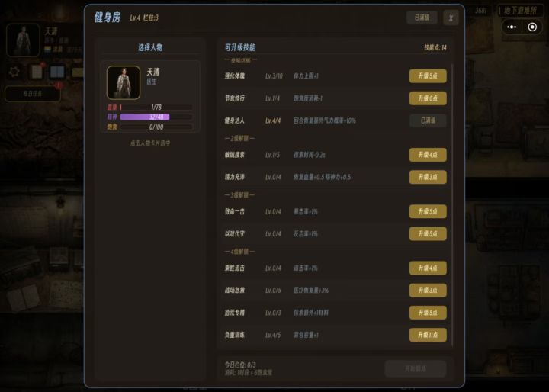Image resolution: width=549 pixels, height=392 pixels.
Task: Upgrade 强化体魄 skill for 5 points
Action: [x=428, y=76]
